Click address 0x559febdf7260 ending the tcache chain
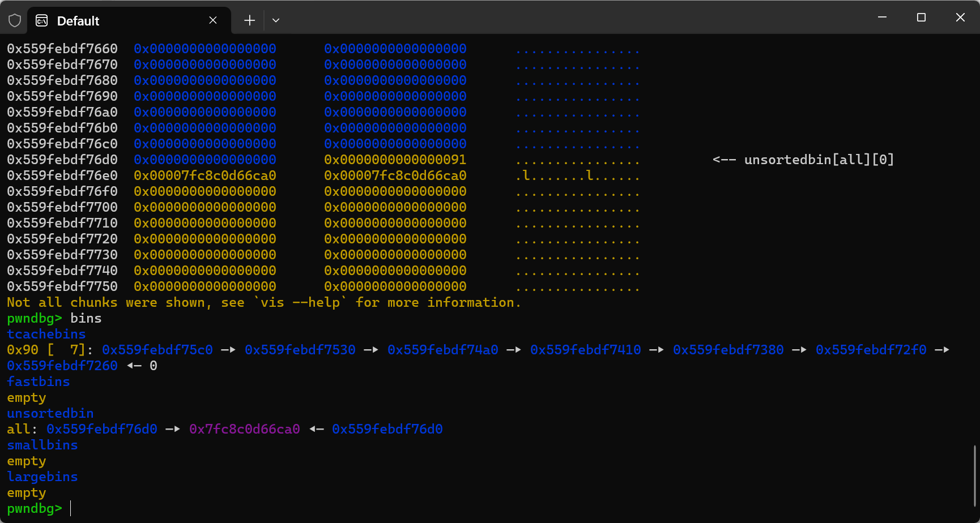Image resolution: width=980 pixels, height=523 pixels. (62, 366)
